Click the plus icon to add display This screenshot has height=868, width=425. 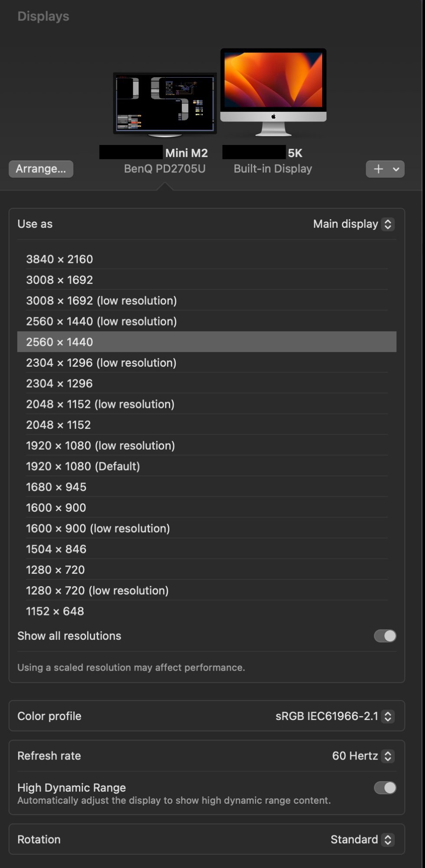tap(379, 169)
